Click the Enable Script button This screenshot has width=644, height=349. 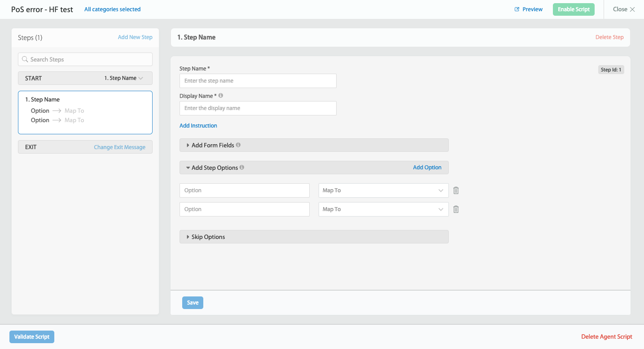point(574,9)
